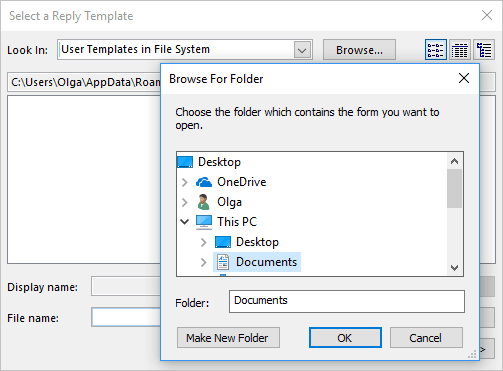
Task: Click the Browse... button
Action: click(359, 50)
